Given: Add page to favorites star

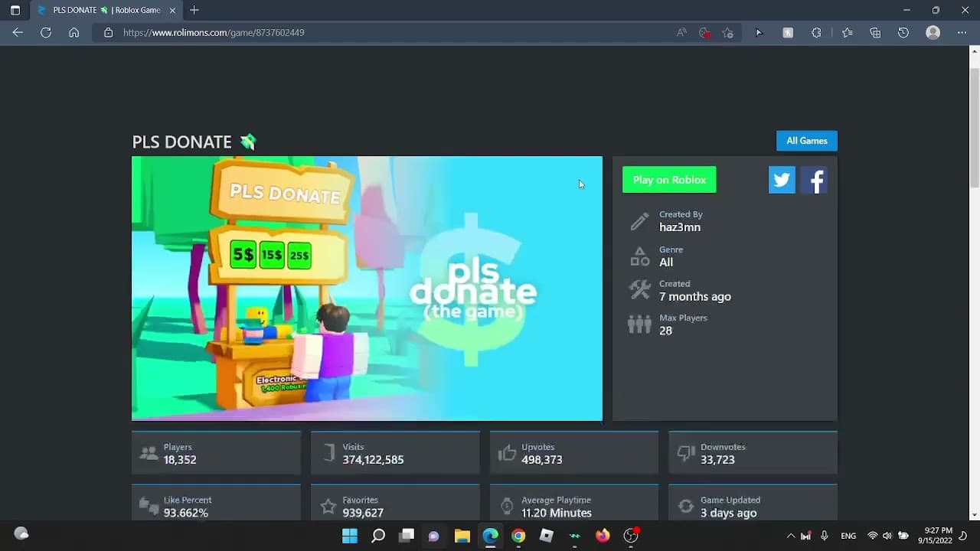Looking at the screenshot, I should coord(727,33).
